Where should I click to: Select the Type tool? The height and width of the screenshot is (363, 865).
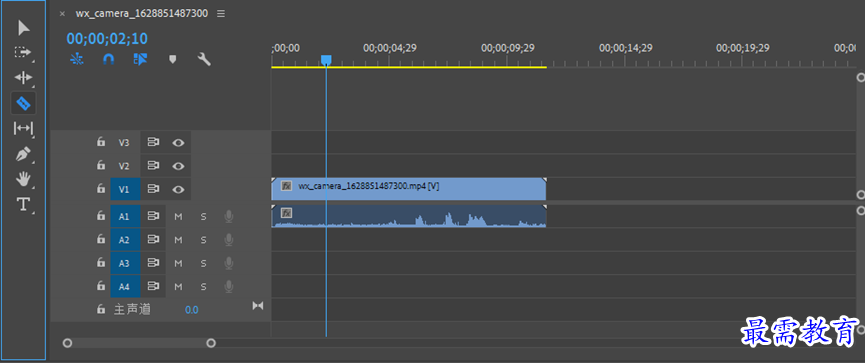23,205
